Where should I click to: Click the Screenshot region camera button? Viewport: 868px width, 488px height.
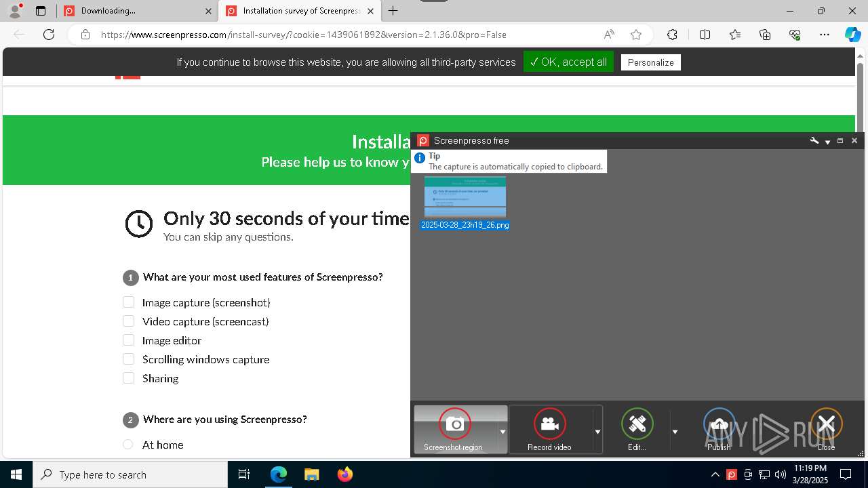point(454,430)
